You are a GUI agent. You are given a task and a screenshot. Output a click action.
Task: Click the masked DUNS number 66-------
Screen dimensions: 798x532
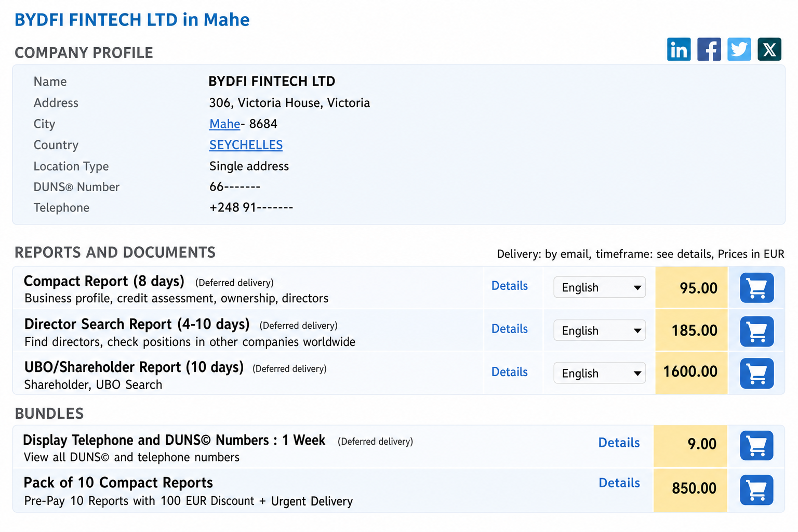(x=235, y=187)
